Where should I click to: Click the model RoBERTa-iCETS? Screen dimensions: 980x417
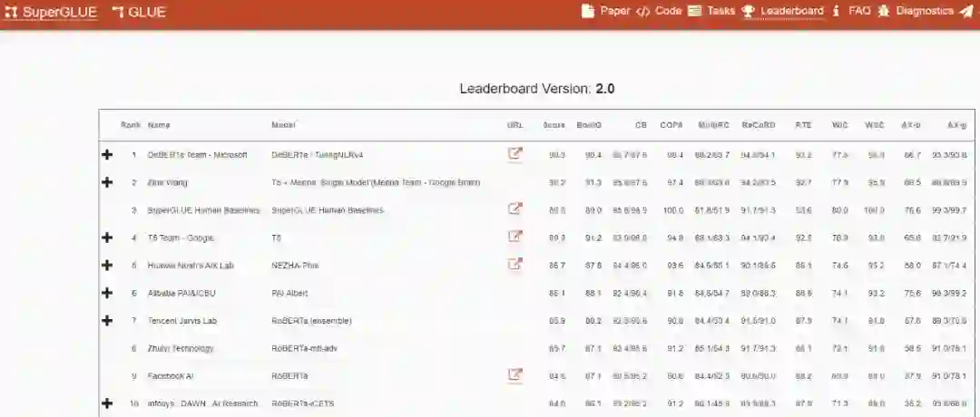303,403
